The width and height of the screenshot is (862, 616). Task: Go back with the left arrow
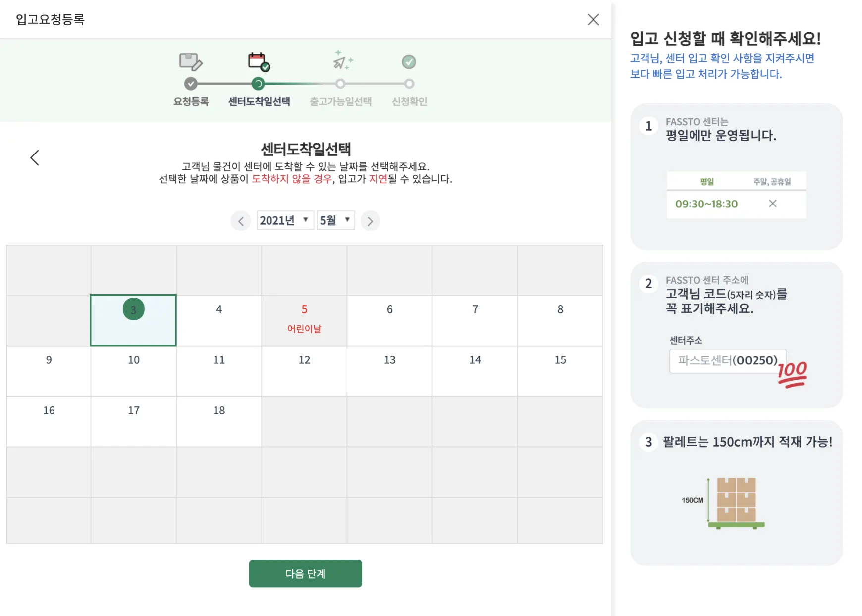[35, 158]
